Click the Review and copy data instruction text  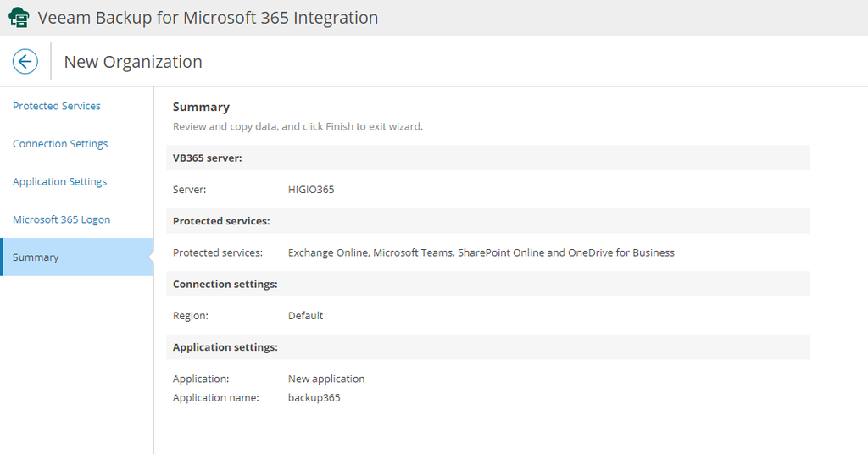coord(298,127)
